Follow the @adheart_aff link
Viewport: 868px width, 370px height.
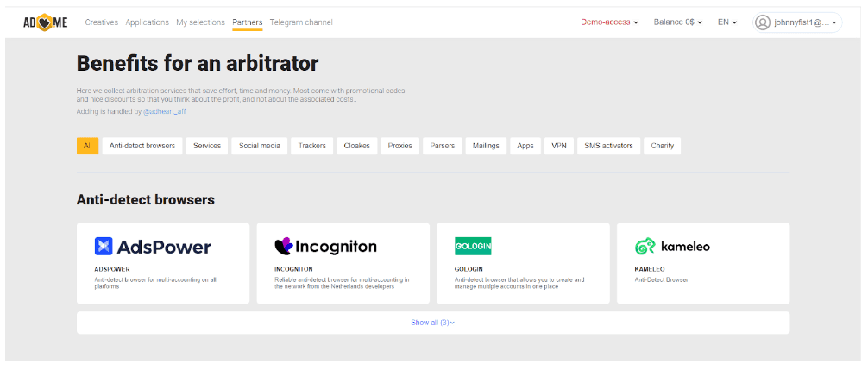click(164, 112)
